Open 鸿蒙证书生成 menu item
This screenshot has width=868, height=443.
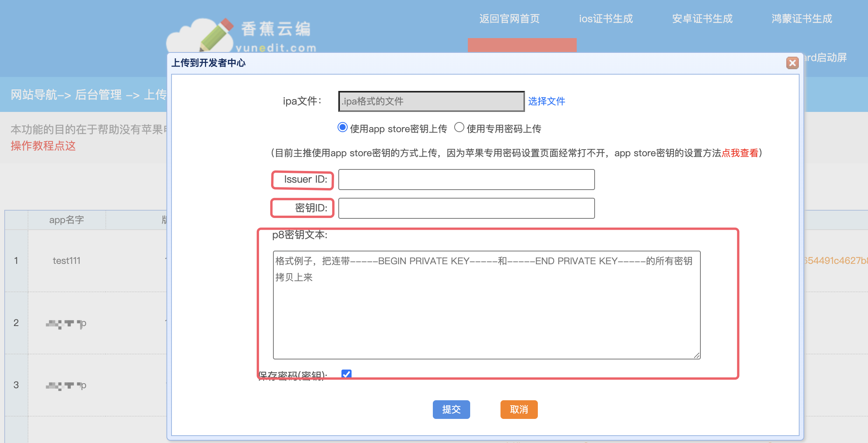click(x=802, y=19)
